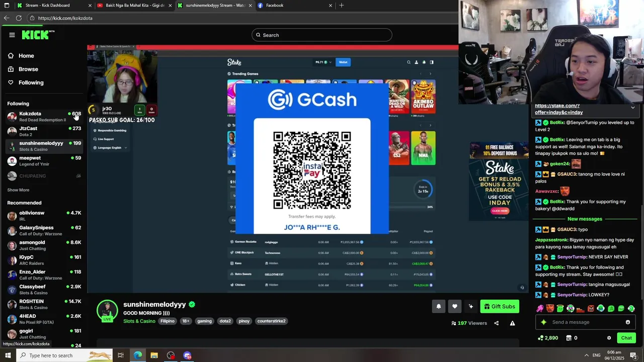This screenshot has width=644, height=362.
Task: Switch keyboard language ENG in tray
Action: [x=596, y=355]
